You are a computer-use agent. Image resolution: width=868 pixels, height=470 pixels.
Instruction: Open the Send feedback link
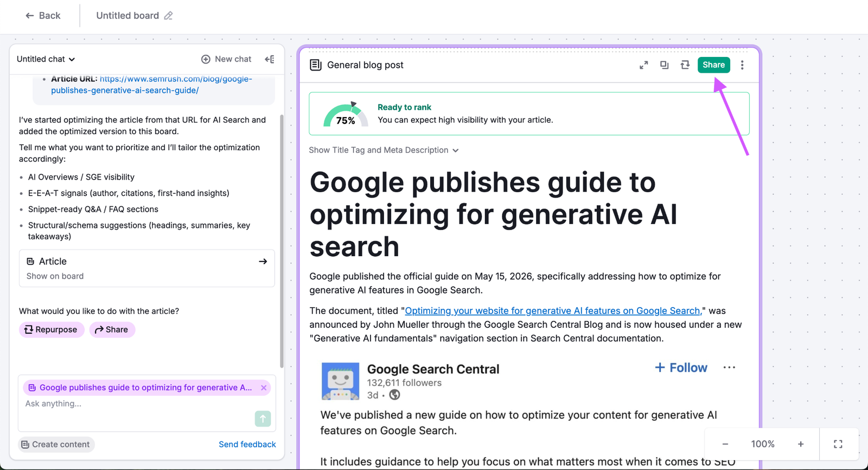(247, 444)
